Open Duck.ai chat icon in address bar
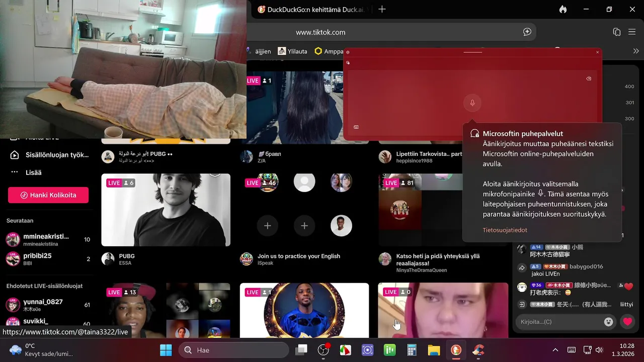The width and height of the screenshot is (644, 362). pyautogui.click(x=527, y=32)
